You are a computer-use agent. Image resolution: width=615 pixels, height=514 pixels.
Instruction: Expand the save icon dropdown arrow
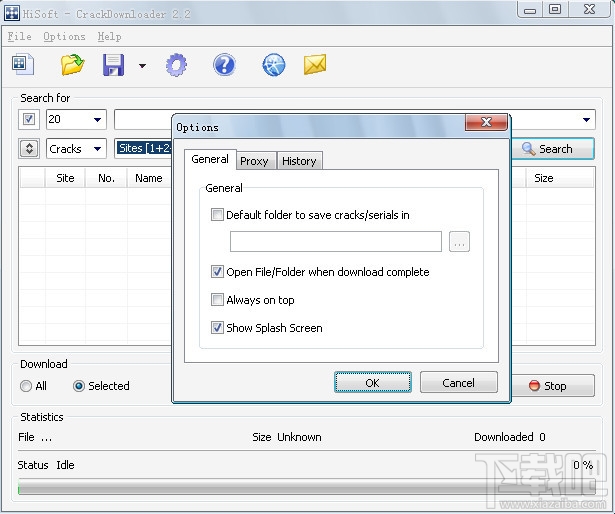pyautogui.click(x=142, y=66)
